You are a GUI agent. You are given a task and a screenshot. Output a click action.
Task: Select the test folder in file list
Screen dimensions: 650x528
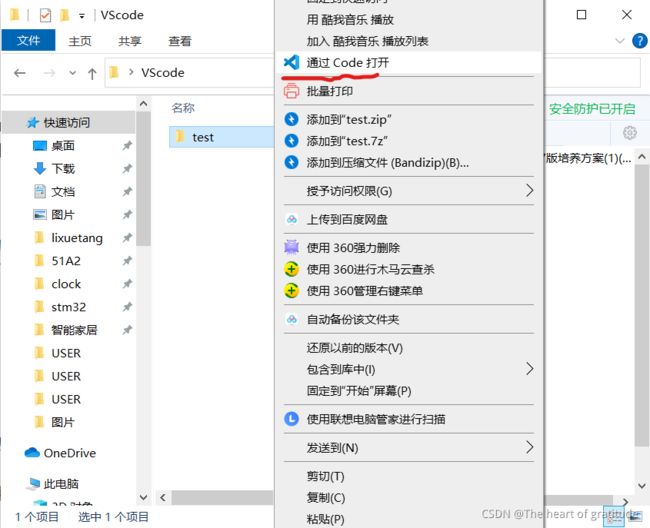tap(222, 137)
